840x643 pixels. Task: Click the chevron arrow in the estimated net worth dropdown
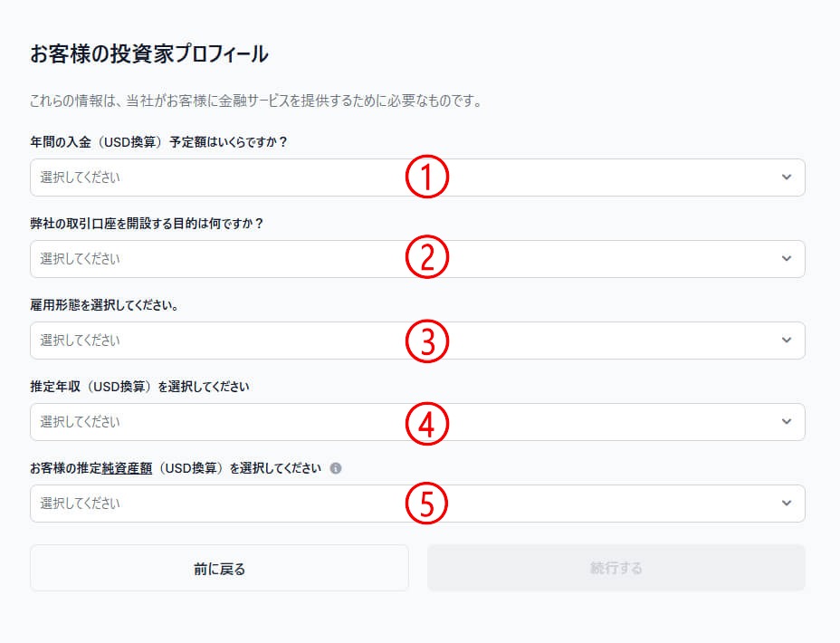click(786, 504)
